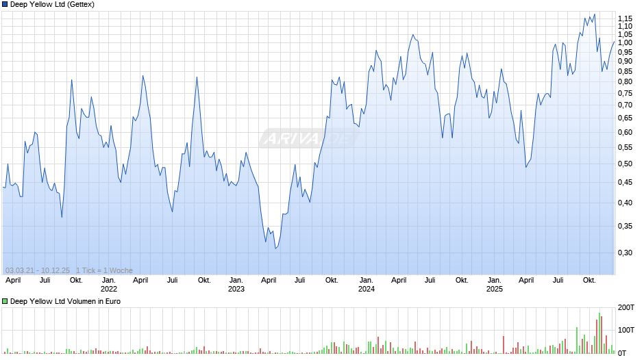The image size is (644, 360).
Task: Click the 1,10 price axis label
Action: click(625, 26)
